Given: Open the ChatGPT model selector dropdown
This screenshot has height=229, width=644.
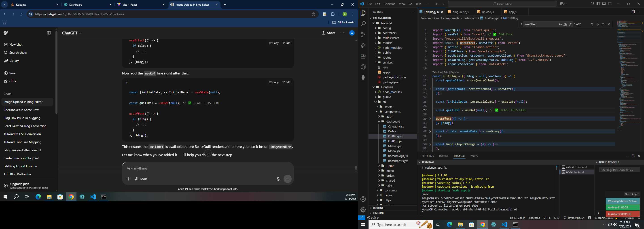Looking at the screenshot, I should tap(72, 33).
